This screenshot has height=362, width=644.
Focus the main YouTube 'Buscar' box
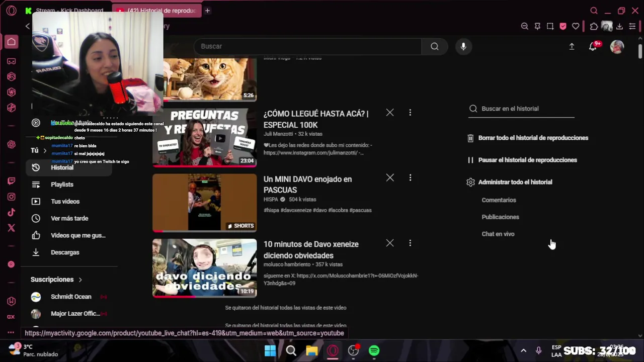(x=308, y=46)
